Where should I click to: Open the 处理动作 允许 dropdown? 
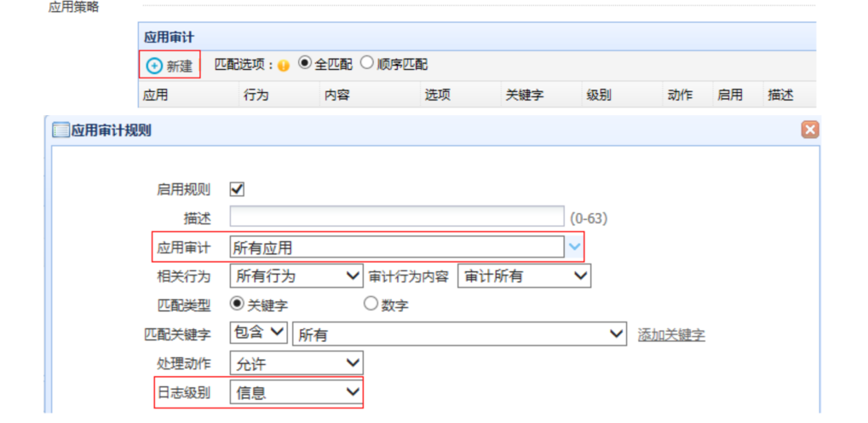(x=296, y=364)
